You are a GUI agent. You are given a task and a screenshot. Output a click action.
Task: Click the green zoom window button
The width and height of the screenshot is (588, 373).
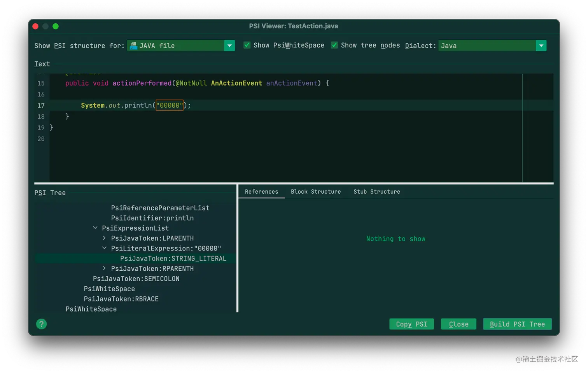coord(56,26)
